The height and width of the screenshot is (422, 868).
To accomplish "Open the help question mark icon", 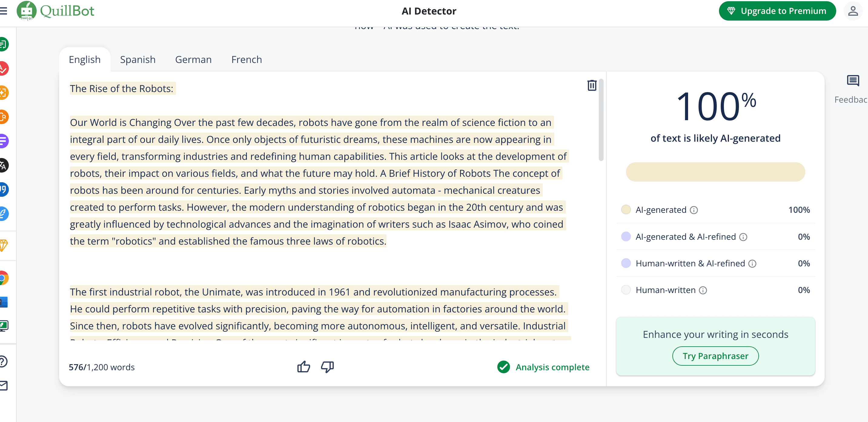I will pyautogui.click(x=3, y=361).
